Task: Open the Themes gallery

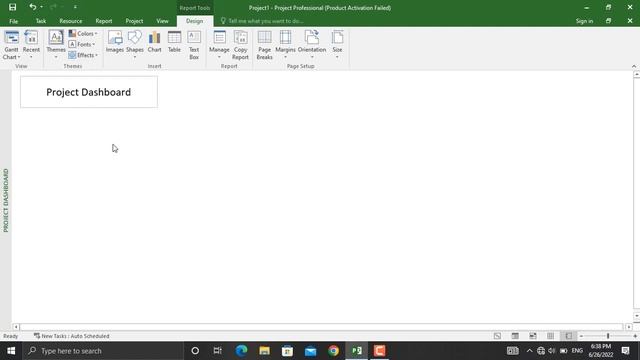Action: [x=56, y=44]
